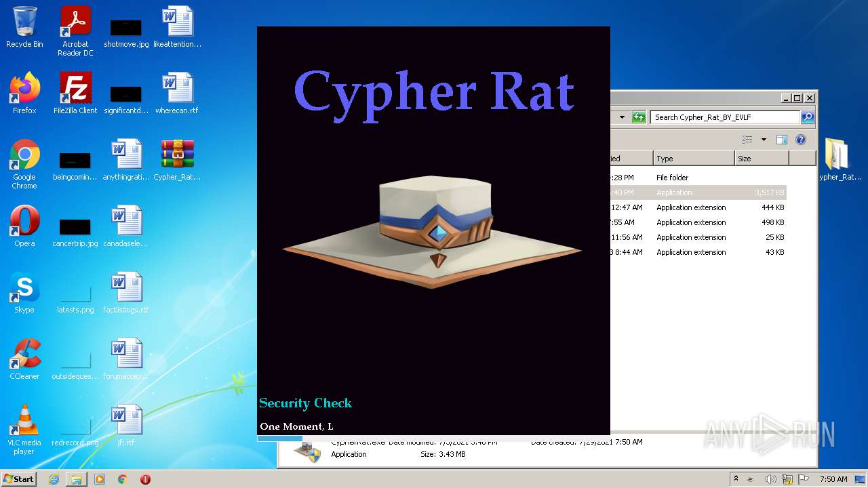Sort by the Type column header
The width and height of the screenshot is (868, 488).
pos(694,159)
